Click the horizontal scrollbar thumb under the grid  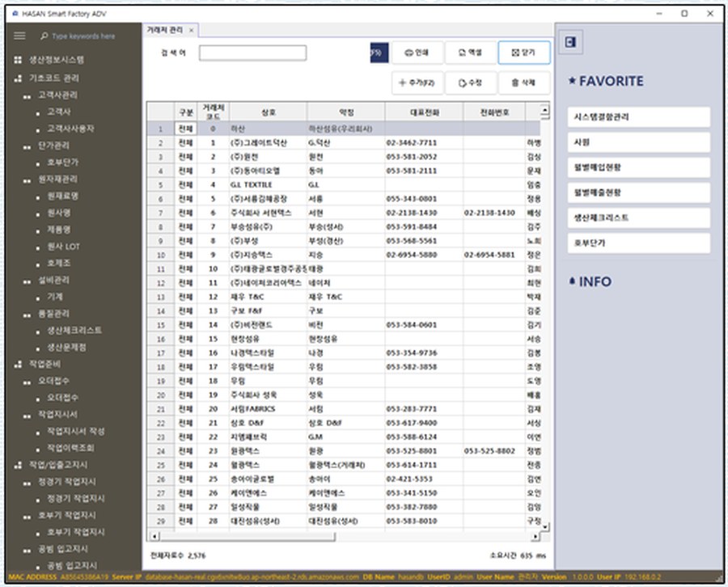pyautogui.click(x=247, y=536)
